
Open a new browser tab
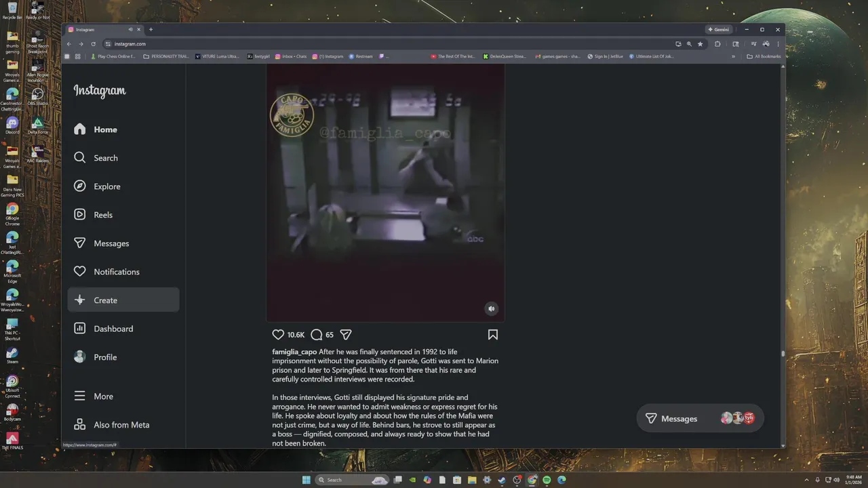pyautogui.click(x=151, y=30)
